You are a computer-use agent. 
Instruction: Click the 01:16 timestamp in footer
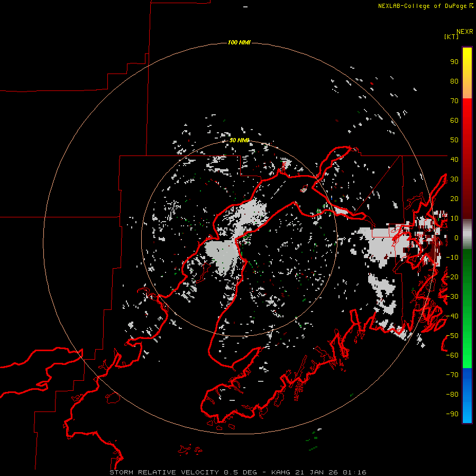[x=354, y=472]
